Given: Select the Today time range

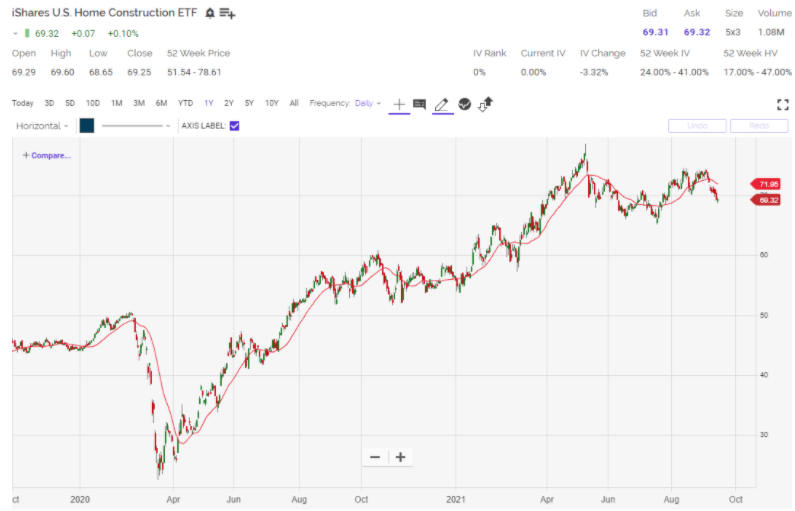Looking at the screenshot, I should click(x=22, y=103).
